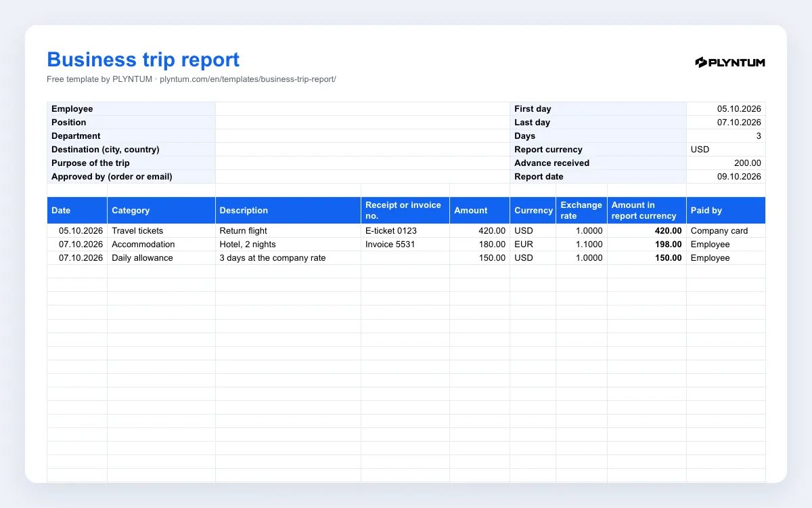Select the 05.10.2026 date in Travel tickets row
The image size is (812, 508).
point(77,231)
